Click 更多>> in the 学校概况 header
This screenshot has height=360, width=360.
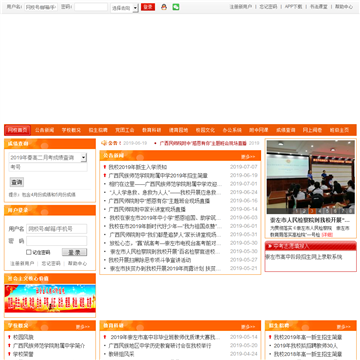(83, 327)
